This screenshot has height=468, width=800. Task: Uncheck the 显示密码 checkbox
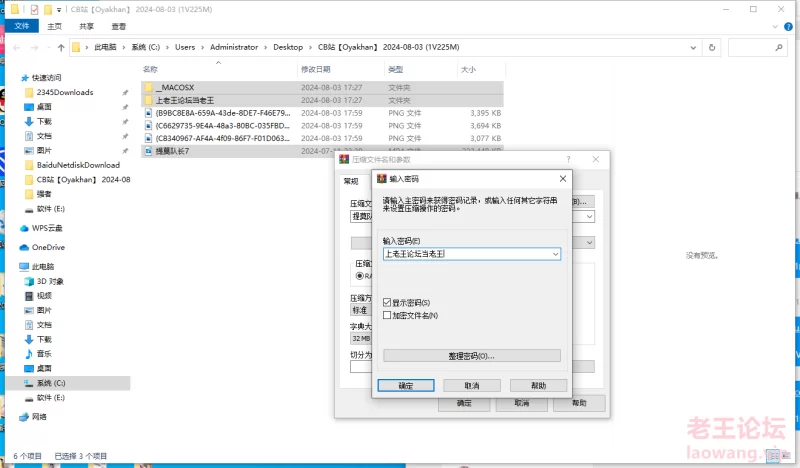click(387, 303)
